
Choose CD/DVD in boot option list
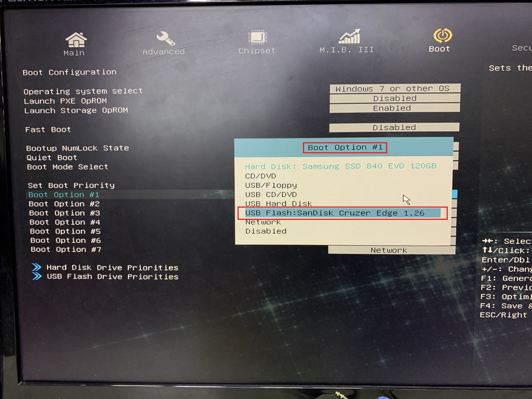click(x=260, y=176)
